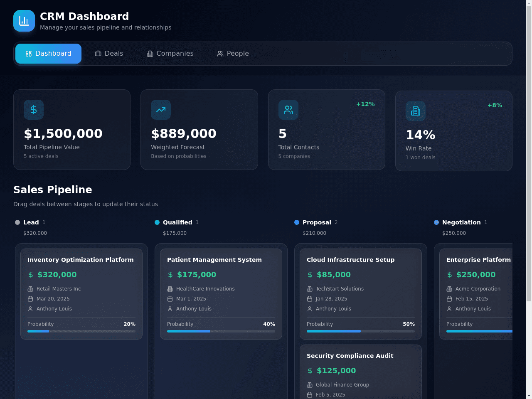This screenshot has width=532, height=399.
Task: Click the cyan Qualified stage dot
Action: click(x=157, y=222)
